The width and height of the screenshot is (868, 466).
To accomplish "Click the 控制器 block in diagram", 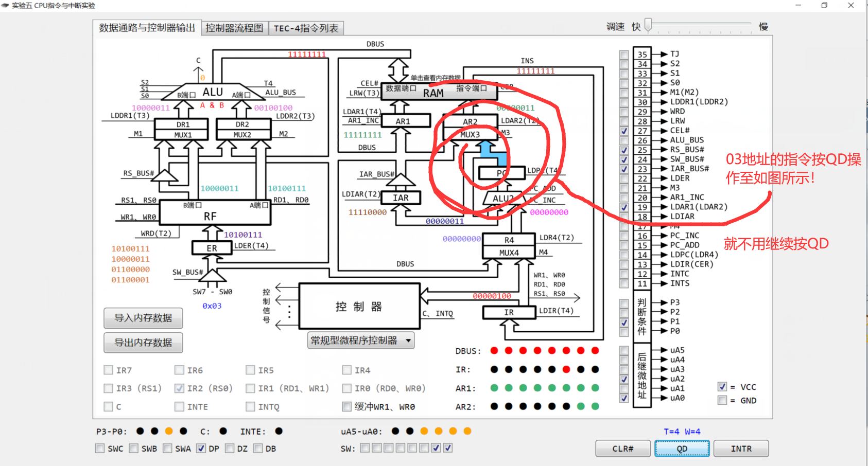I will pyautogui.click(x=359, y=307).
